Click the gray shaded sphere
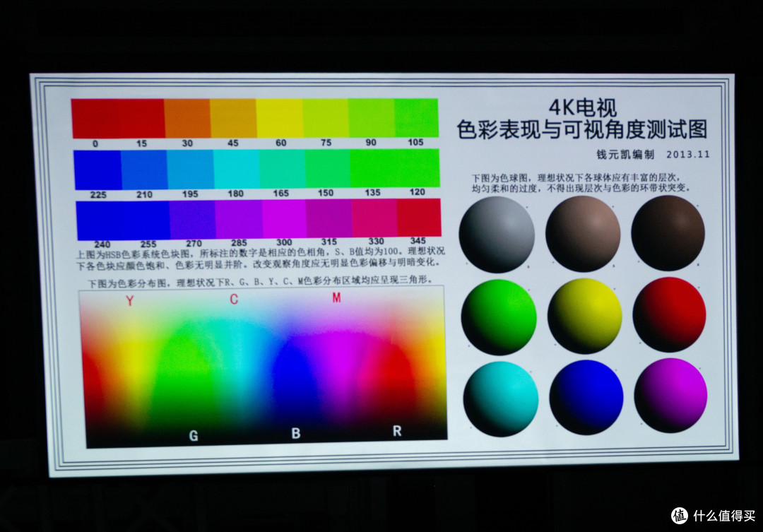This screenshot has width=763, height=532. 497,235
